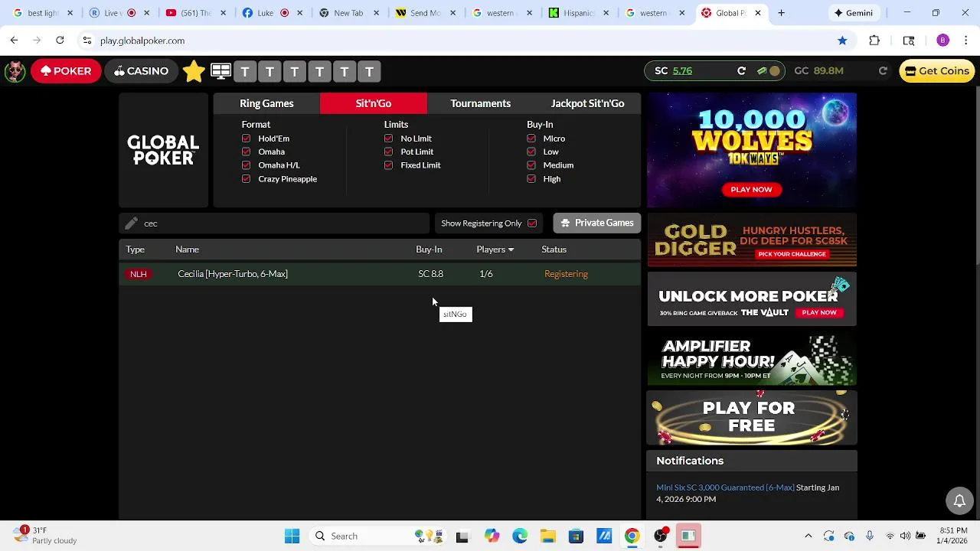
Task: Launch Gemini from the tab strip
Action: [854, 13]
